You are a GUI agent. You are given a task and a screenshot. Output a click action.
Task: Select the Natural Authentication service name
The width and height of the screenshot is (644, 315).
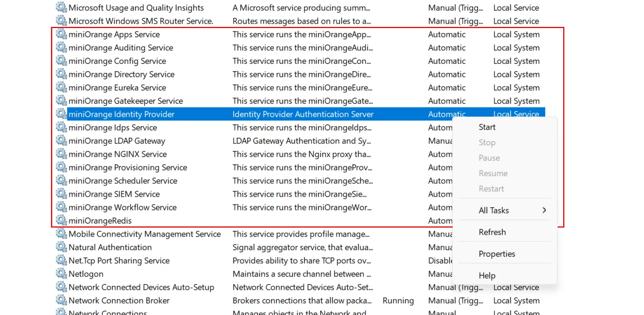coord(110,247)
